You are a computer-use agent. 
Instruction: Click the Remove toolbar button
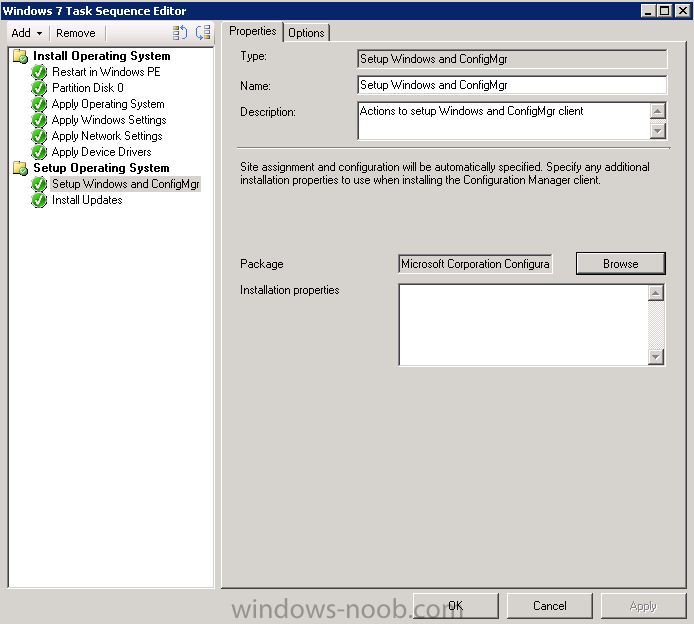tap(76, 33)
